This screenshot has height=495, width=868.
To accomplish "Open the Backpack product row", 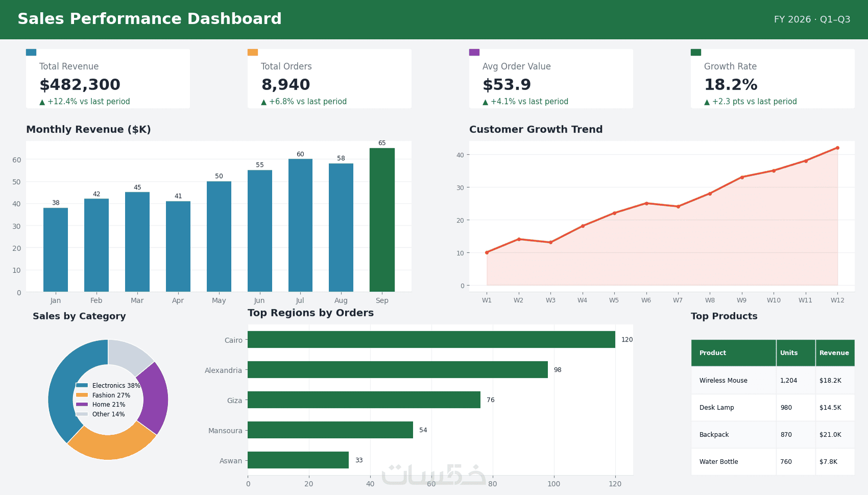I will coord(773,434).
